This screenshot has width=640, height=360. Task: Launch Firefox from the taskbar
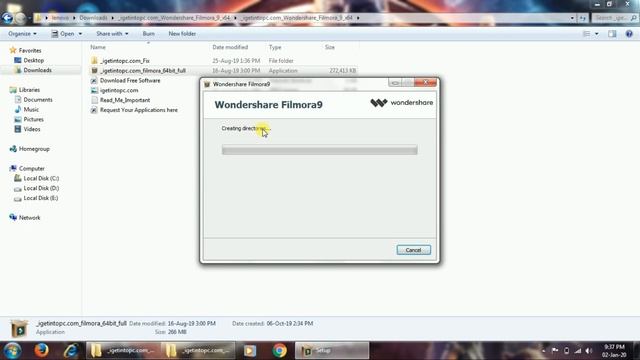pos(41,351)
